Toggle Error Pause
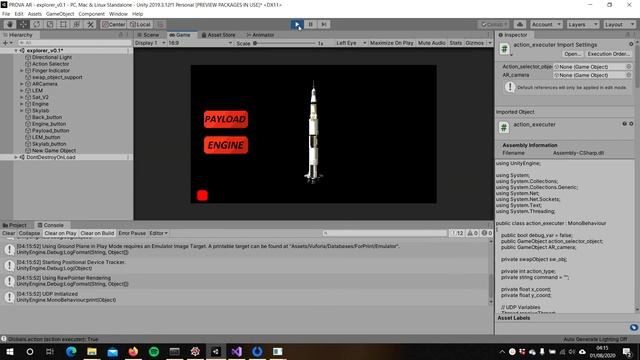The image size is (640, 360). click(132, 233)
